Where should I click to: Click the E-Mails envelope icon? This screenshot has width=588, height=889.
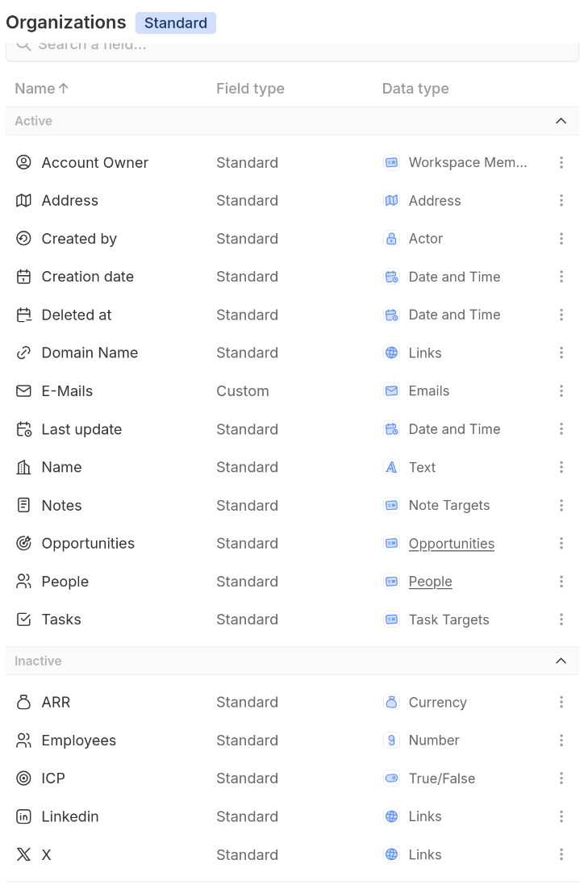click(x=23, y=390)
